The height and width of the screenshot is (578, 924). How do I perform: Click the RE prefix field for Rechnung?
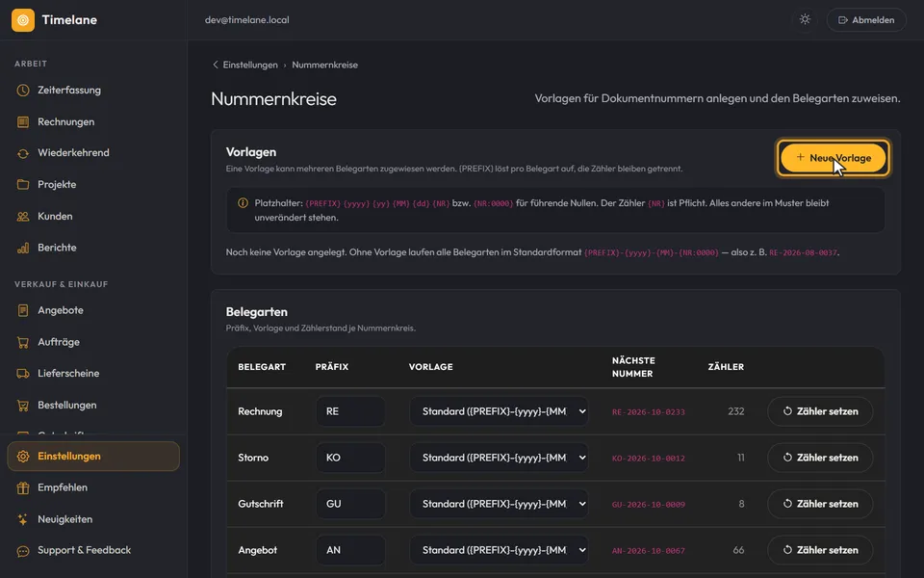pos(350,411)
